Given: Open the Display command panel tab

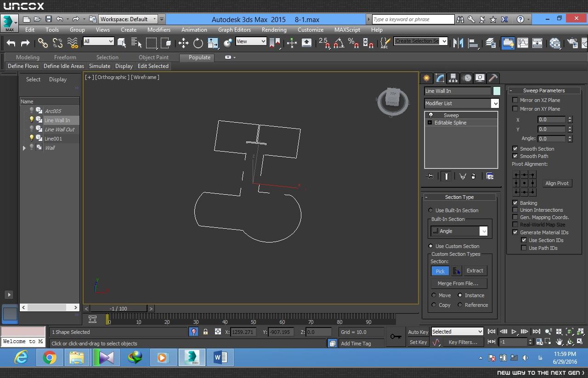Looking at the screenshot, I should (x=480, y=78).
